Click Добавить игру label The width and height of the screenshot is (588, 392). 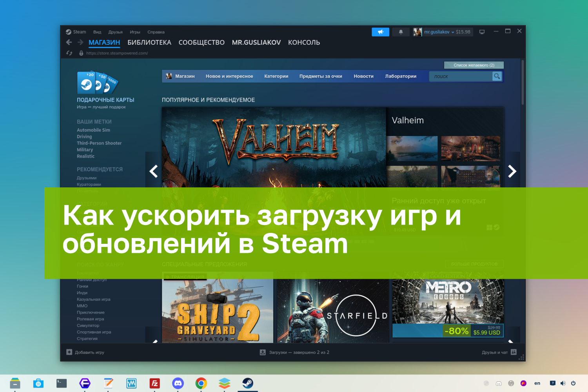click(x=89, y=352)
